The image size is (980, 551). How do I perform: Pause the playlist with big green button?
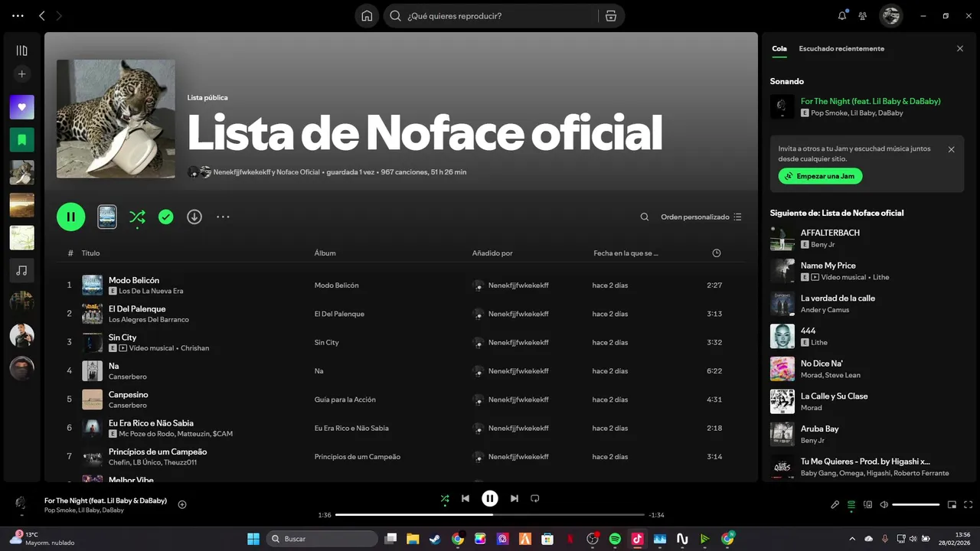click(x=70, y=217)
